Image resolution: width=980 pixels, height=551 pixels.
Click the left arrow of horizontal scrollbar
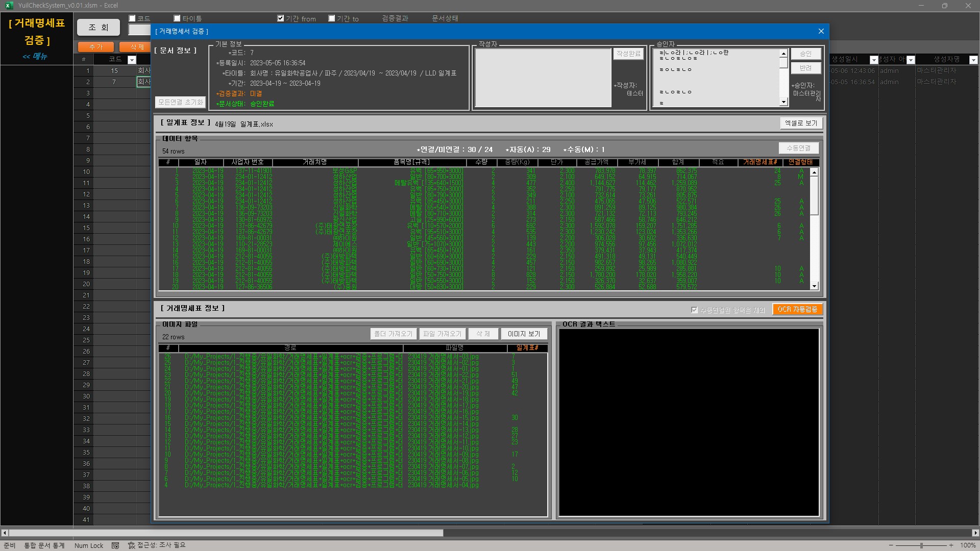(5, 533)
